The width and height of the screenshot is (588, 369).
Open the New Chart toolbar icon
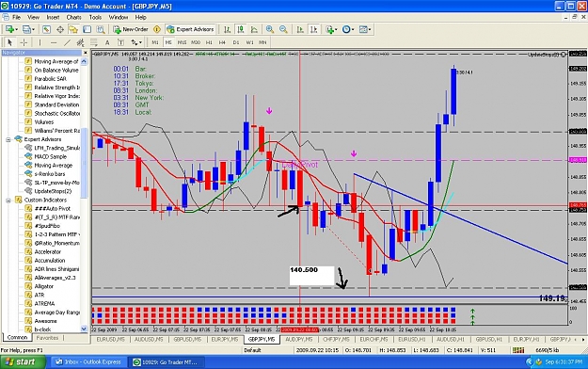click(10, 29)
